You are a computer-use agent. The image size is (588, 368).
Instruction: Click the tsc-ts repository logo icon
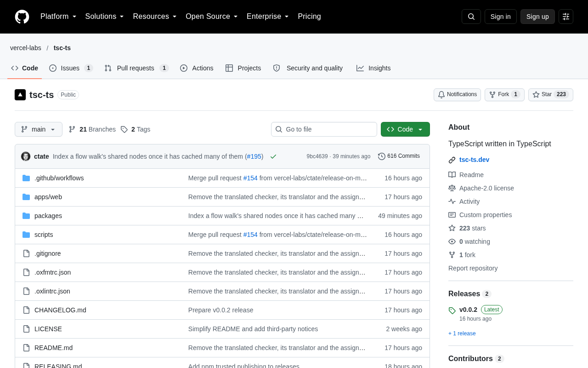pyautogui.click(x=20, y=95)
